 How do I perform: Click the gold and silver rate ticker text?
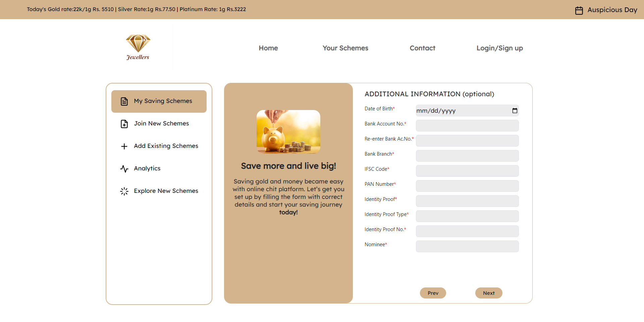click(x=137, y=9)
